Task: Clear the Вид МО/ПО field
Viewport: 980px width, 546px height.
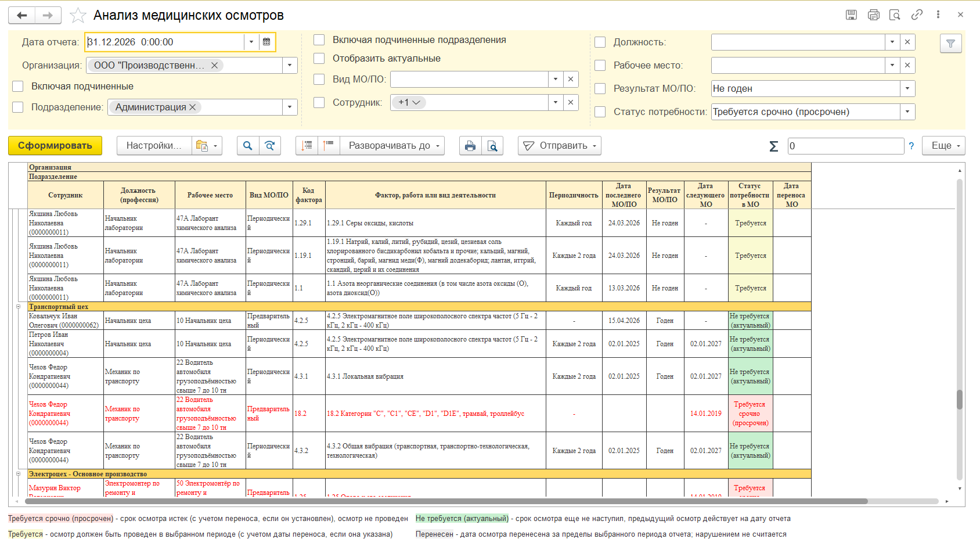Action: [x=571, y=79]
